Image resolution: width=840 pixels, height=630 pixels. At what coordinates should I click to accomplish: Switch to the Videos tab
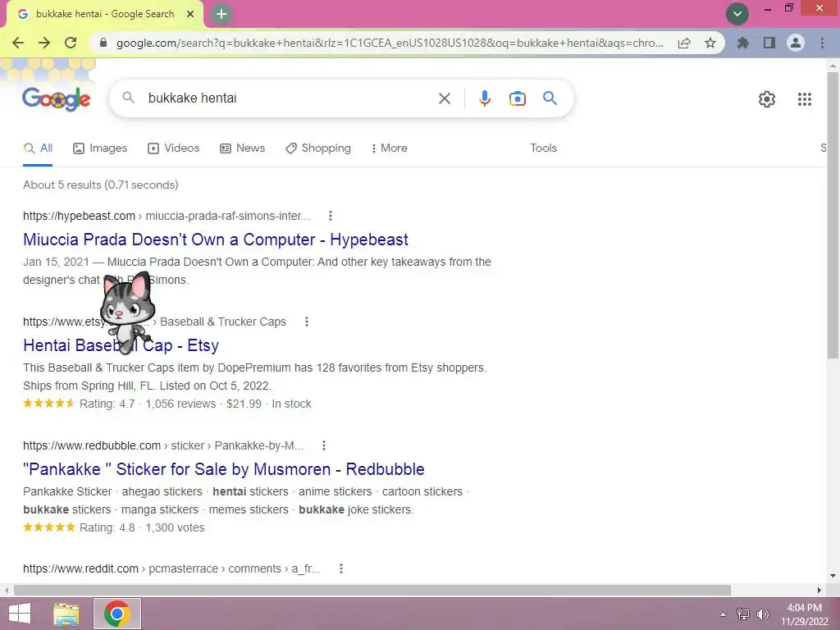click(174, 148)
